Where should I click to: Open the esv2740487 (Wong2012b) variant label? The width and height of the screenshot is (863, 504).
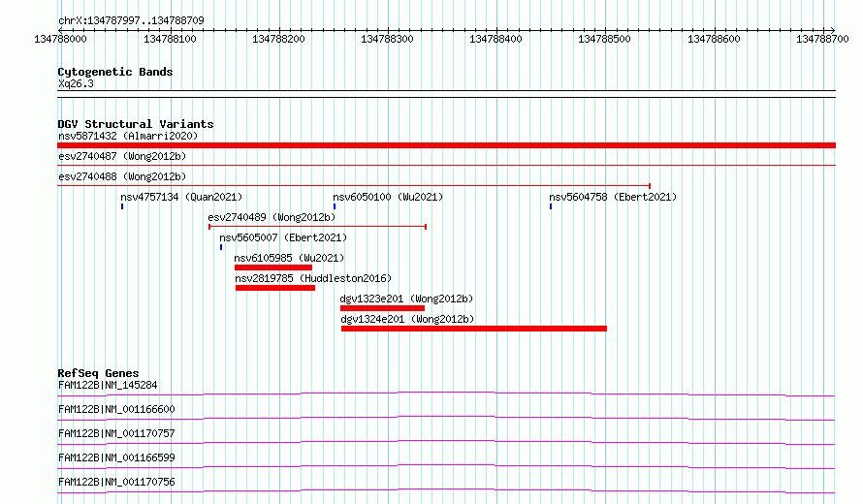click(x=122, y=156)
